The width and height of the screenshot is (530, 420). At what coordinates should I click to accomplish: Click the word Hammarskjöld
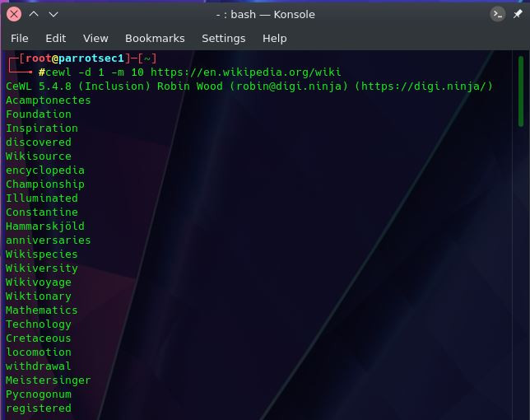(x=45, y=226)
